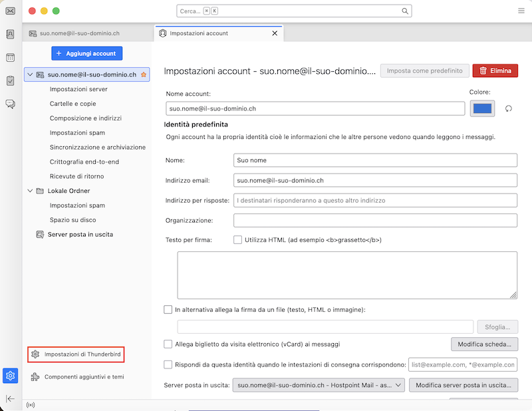Image resolution: width=532 pixels, height=411 pixels.
Task: Open Impostazioni di Thunderbird
Action: (x=76, y=354)
